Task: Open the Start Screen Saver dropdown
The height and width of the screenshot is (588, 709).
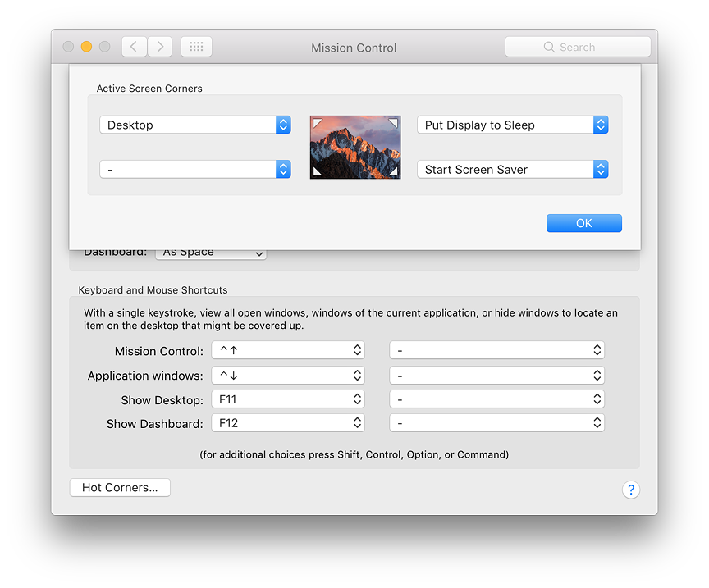Action: tap(513, 170)
